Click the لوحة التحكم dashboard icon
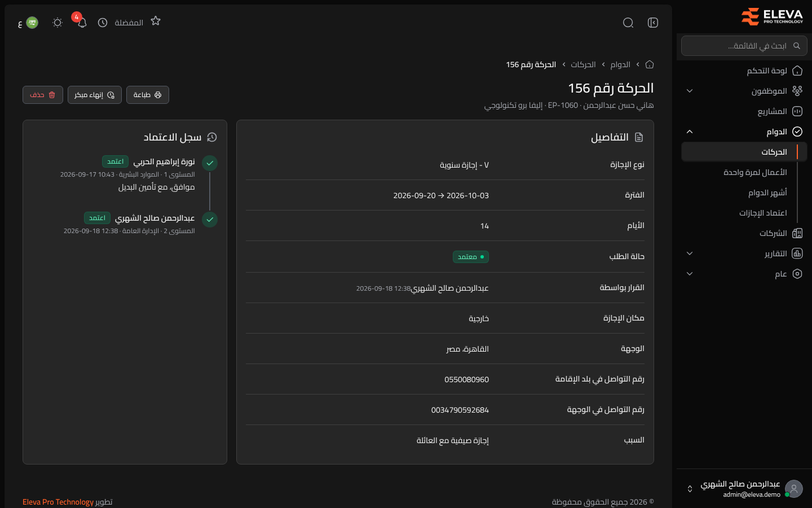This screenshot has height=508, width=812. (x=797, y=71)
